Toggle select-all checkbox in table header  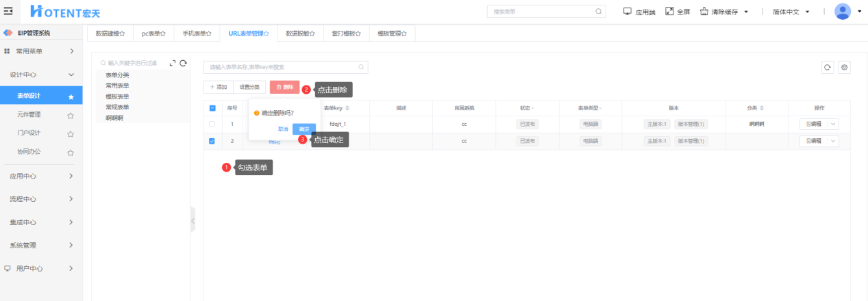(x=212, y=108)
